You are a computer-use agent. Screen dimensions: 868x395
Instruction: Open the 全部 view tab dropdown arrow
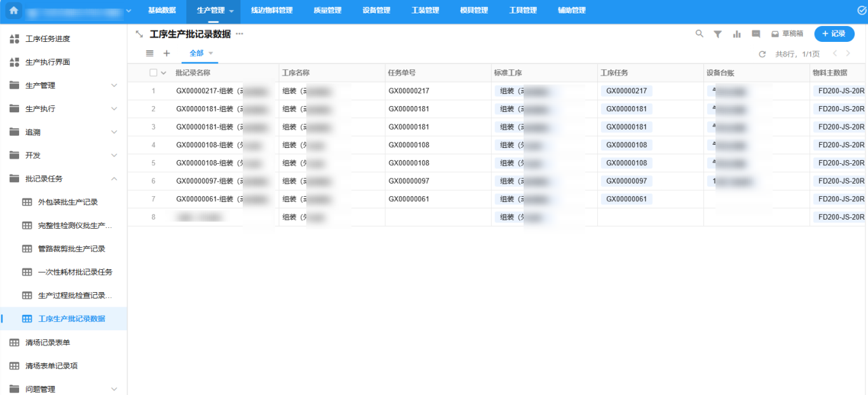coord(211,53)
